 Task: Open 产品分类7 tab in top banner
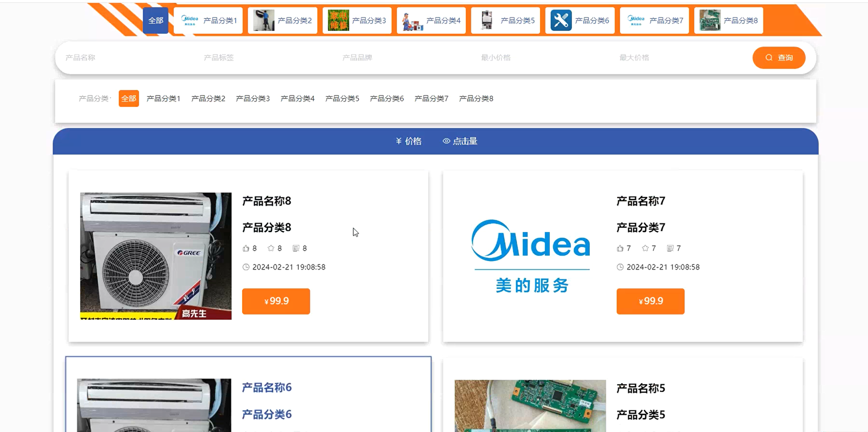pos(654,21)
